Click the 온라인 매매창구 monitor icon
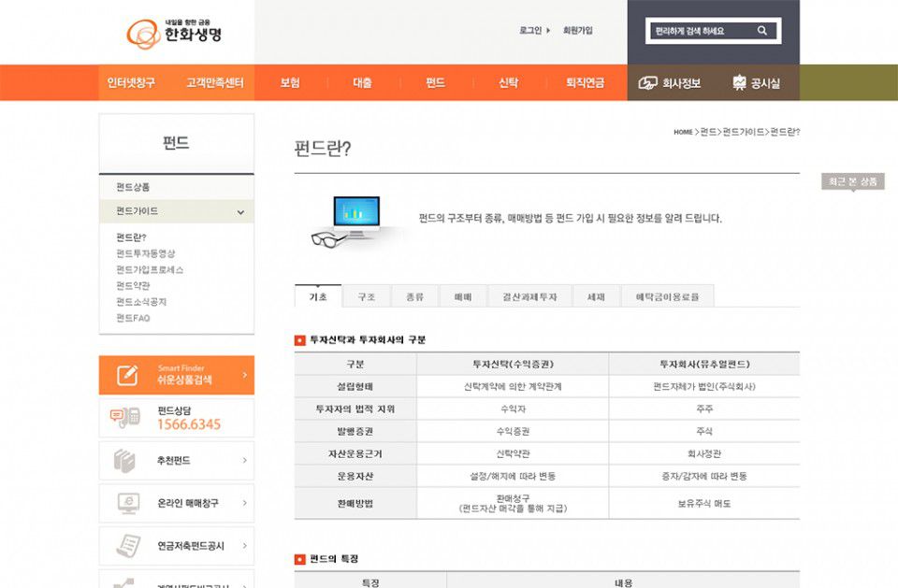The height and width of the screenshot is (588, 898). click(x=127, y=503)
